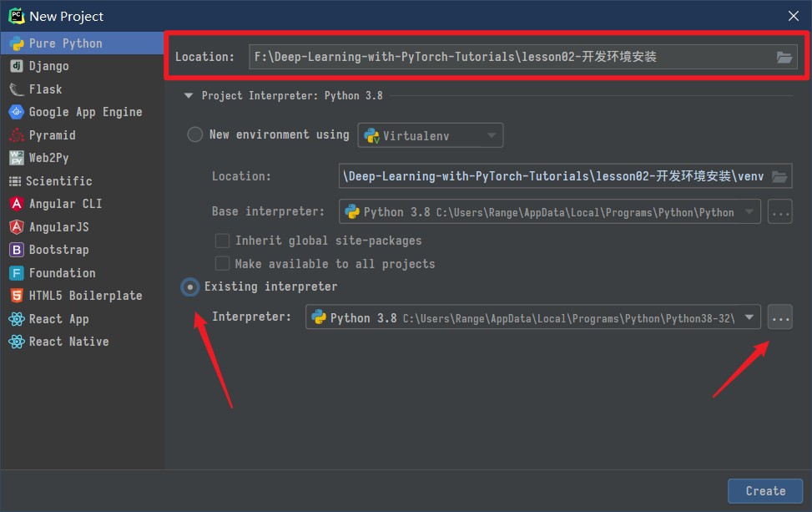Select New environment using radio button
Screen dimensions: 812x512
tap(194, 134)
